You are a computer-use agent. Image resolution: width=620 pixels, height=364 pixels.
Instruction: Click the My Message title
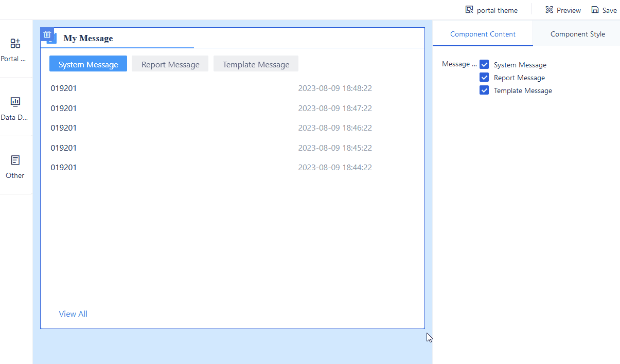(88, 38)
